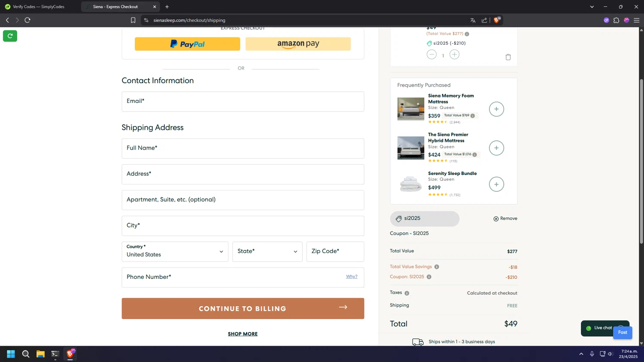644x362 pixels.
Task: Focus the City field
Action: coord(243,226)
